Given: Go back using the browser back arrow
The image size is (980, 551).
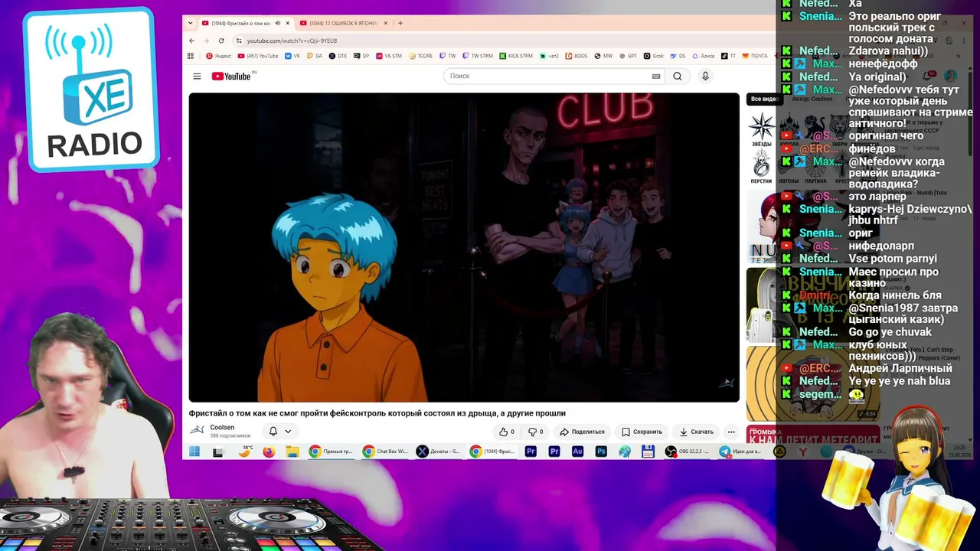Looking at the screenshot, I should 191,41.
